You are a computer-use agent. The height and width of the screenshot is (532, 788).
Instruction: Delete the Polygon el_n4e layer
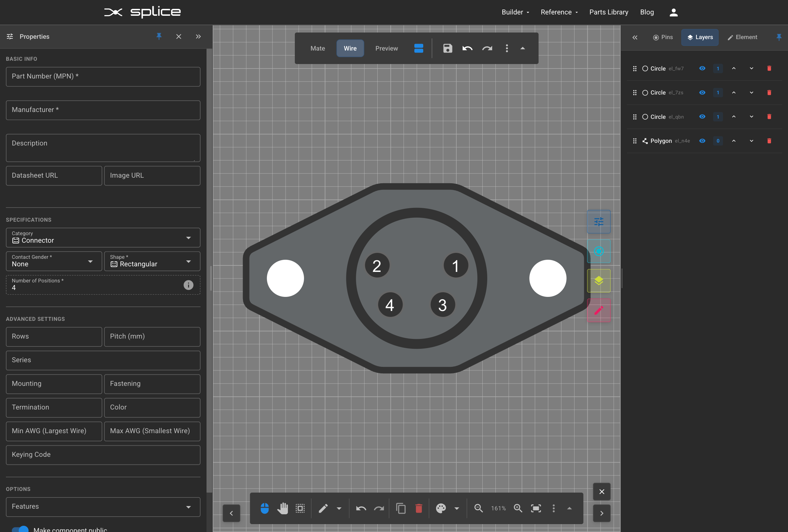(769, 141)
